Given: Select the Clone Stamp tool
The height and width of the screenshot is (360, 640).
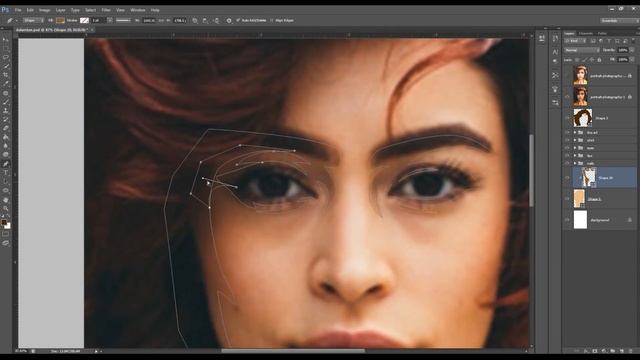Looking at the screenshot, I should (x=6, y=111).
